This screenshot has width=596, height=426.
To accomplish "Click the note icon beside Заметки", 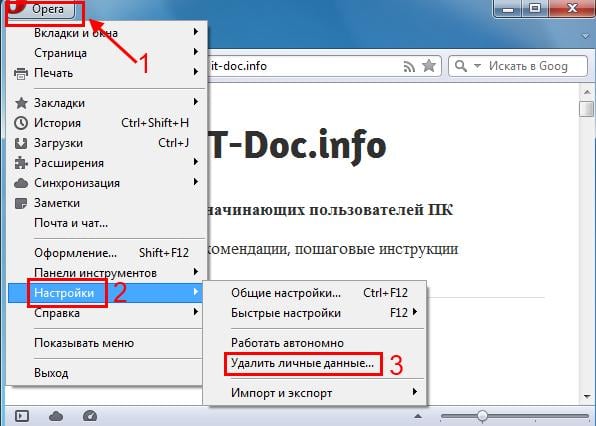I will coord(21,203).
